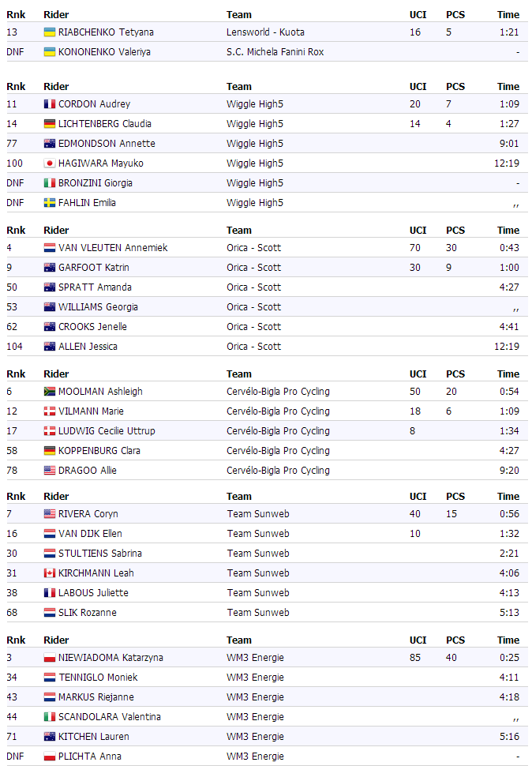Click the Japanese flag beside Hagiwara Mayuko

tap(50, 163)
